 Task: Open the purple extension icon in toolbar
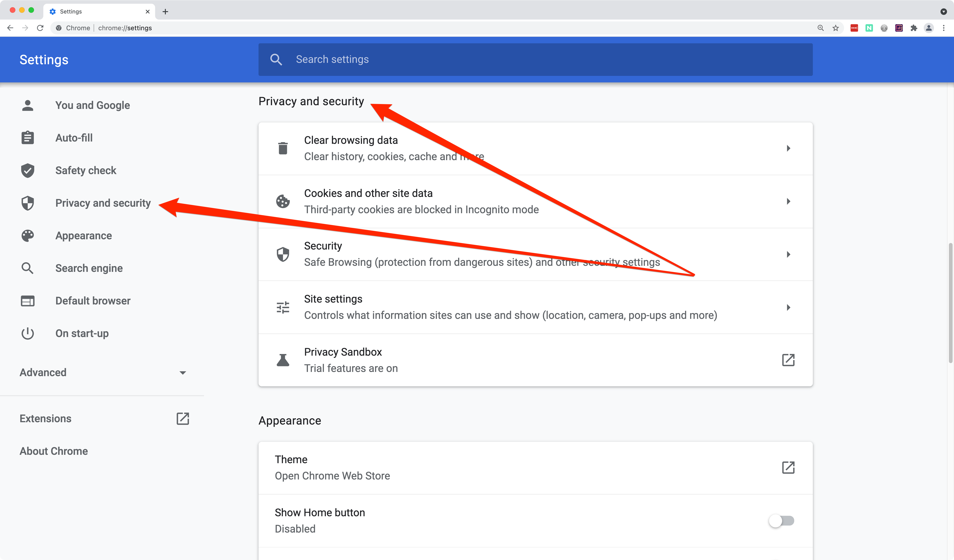899,28
